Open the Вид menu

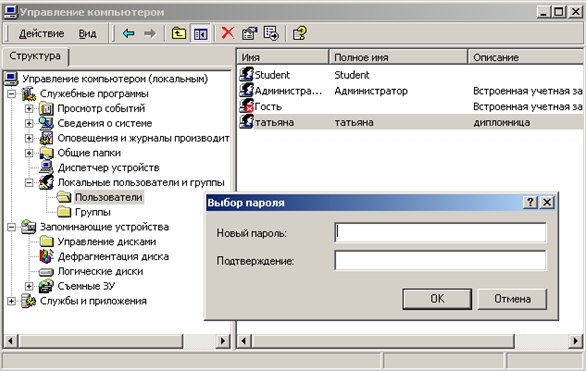[87, 34]
